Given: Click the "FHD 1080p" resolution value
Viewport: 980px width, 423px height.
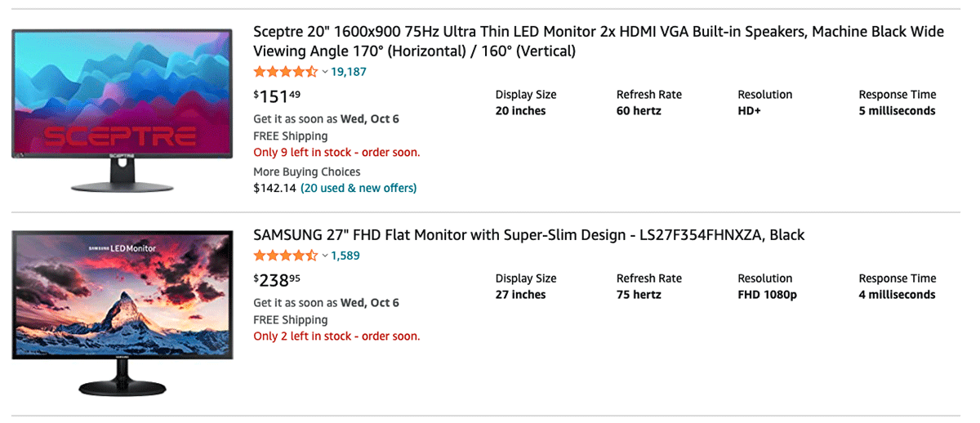Looking at the screenshot, I should [x=767, y=295].
